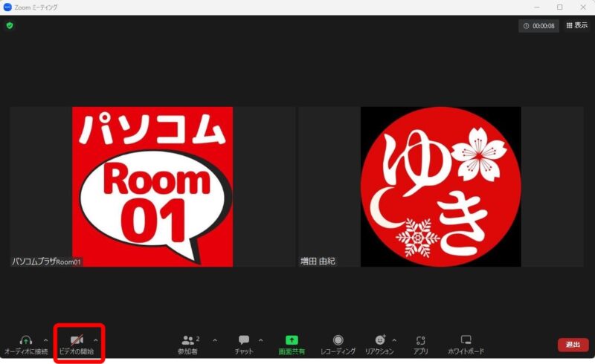This screenshot has width=595, height=364.
Task: Open the 参加者 participants panel
Action: tap(188, 345)
